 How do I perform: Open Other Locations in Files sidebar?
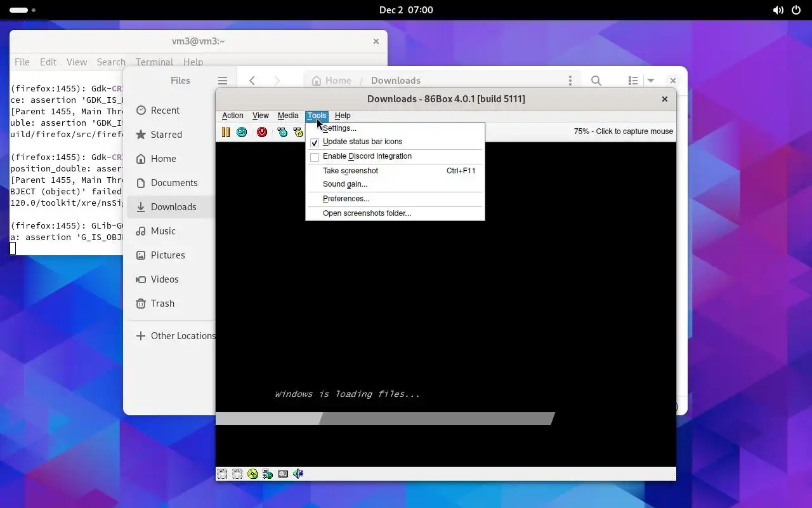pyautogui.click(x=171, y=336)
